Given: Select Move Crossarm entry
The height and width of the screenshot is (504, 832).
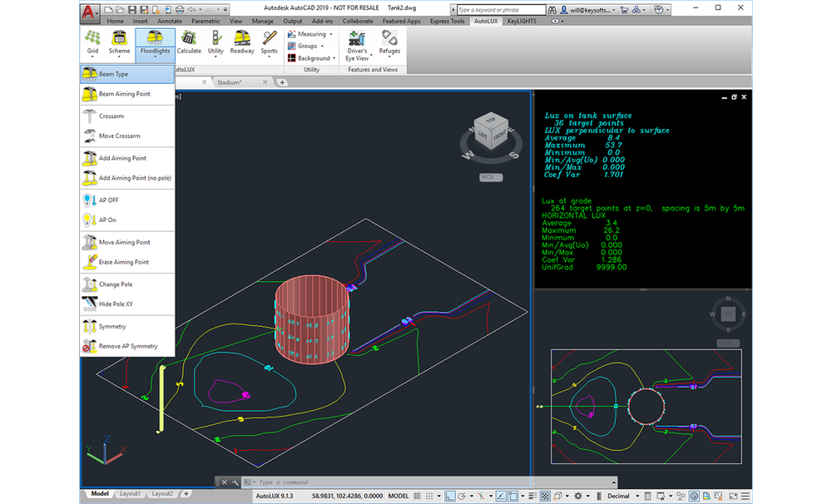Looking at the screenshot, I should (x=127, y=136).
